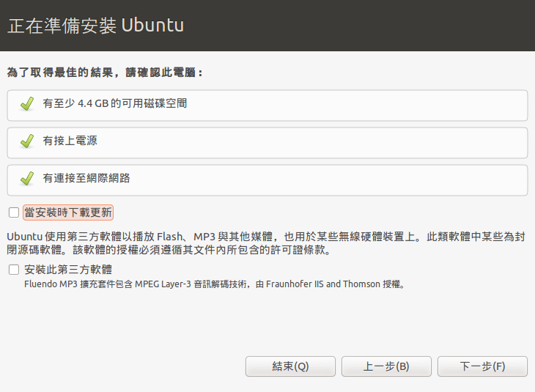Select the 有連接至網際網路 text

click(86, 178)
